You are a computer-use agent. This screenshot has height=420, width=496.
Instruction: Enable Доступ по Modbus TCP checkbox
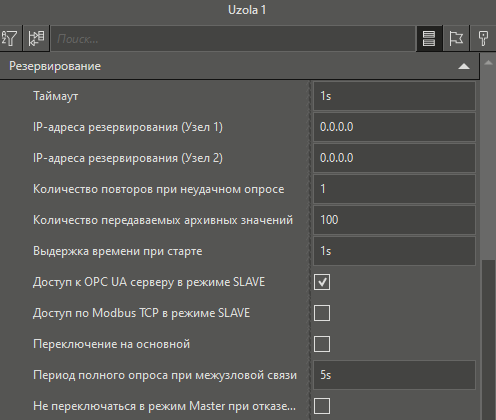[x=322, y=313]
